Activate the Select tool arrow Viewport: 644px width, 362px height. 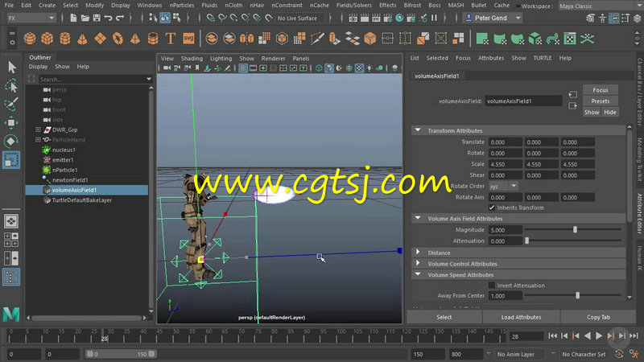(x=11, y=68)
